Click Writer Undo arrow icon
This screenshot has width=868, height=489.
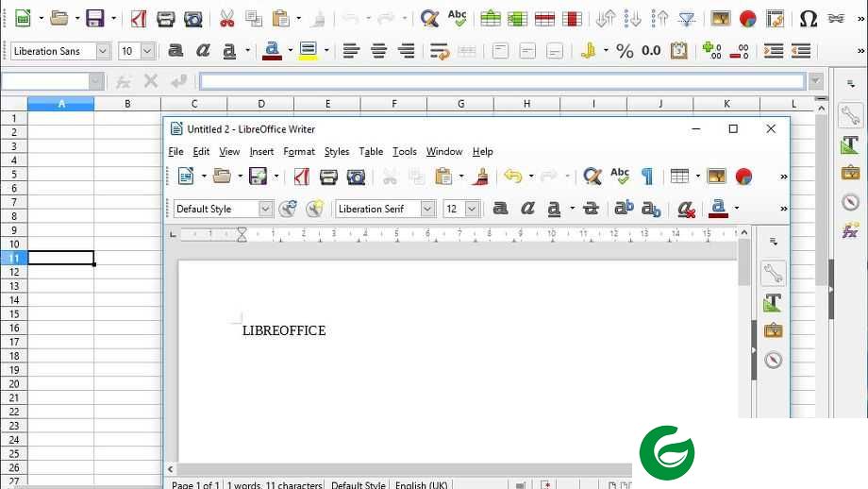(512, 177)
